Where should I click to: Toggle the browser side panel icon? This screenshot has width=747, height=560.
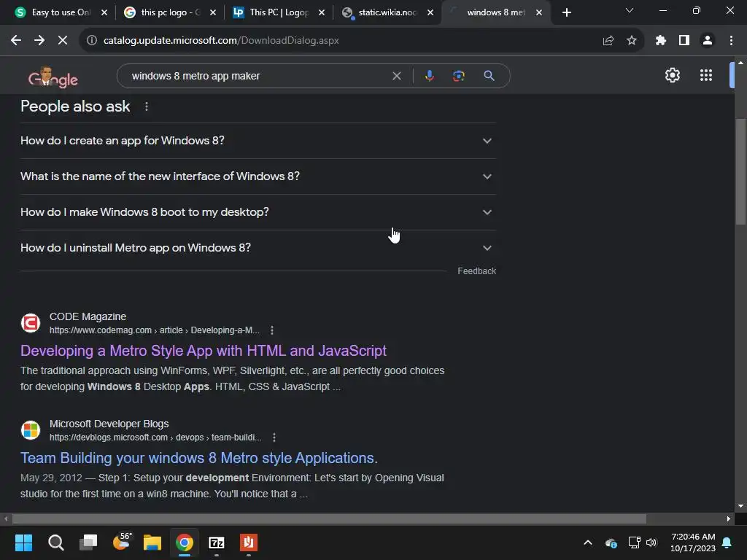[x=684, y=41]
